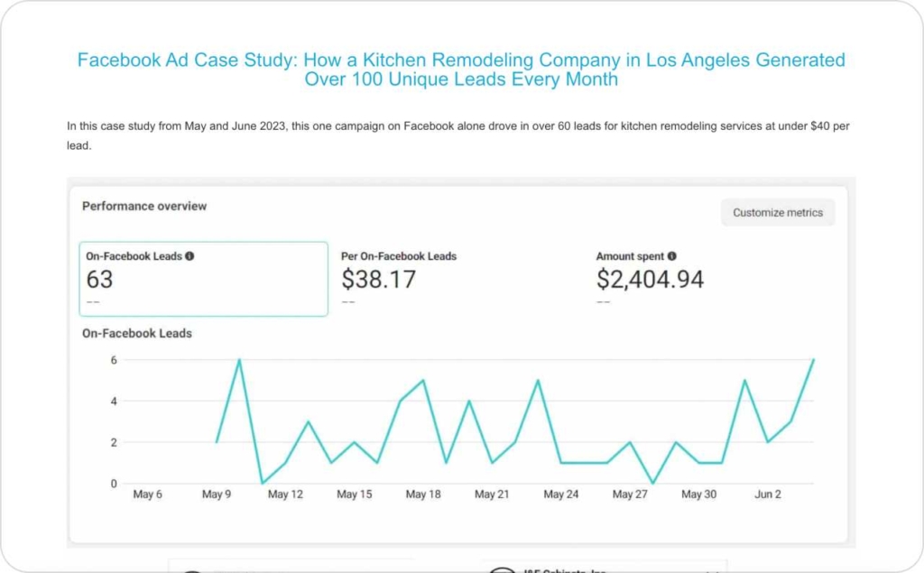
Task: Select the Per On-Facebook Leads metric
Action: pyautogui.click(x=399, y=256)
